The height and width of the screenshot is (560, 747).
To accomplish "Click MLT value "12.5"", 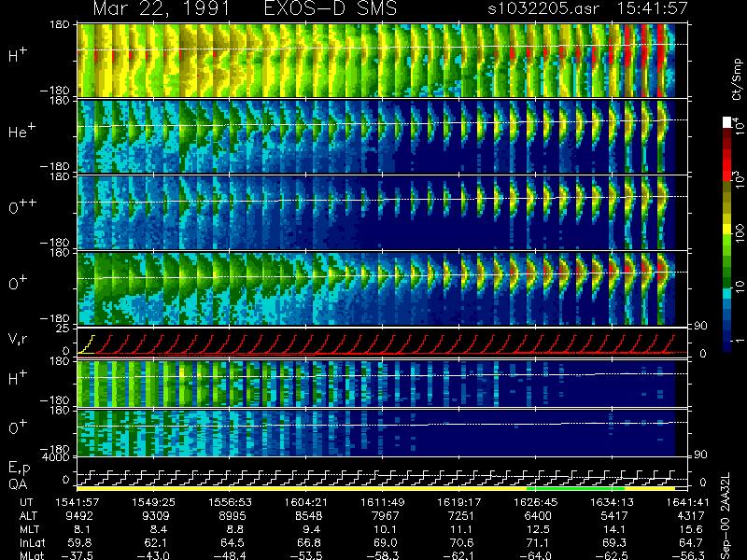I will (539, 529).
